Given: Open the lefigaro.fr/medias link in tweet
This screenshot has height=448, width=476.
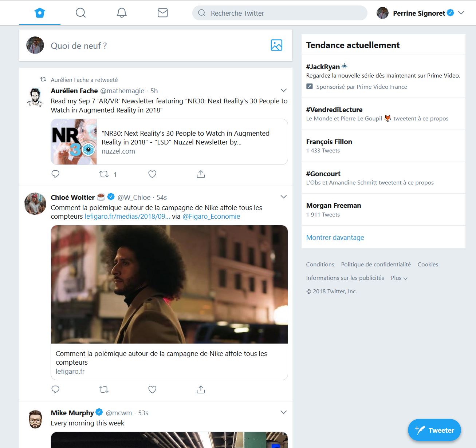Looking at the screenshot, I should 127,216.
